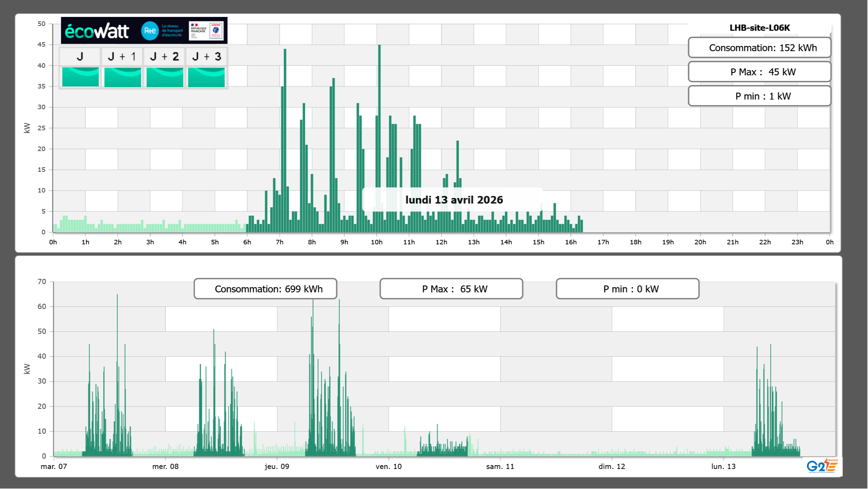Click the écowatt logo
This screenshot has width=868, height=489.
coord(97,31)
